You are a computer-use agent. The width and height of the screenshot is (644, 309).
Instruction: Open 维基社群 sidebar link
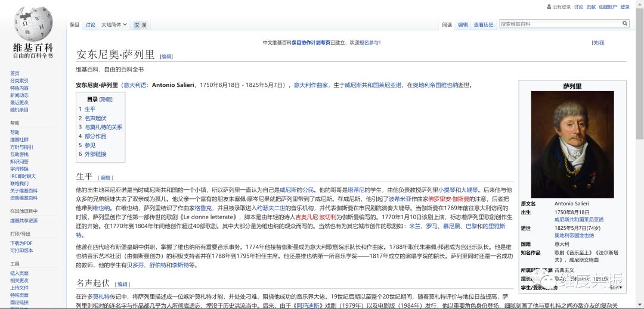[19, 140]
